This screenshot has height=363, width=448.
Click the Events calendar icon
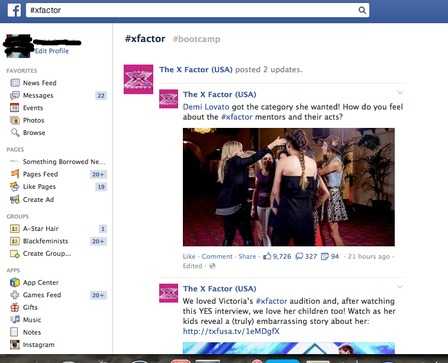(15, 108)
